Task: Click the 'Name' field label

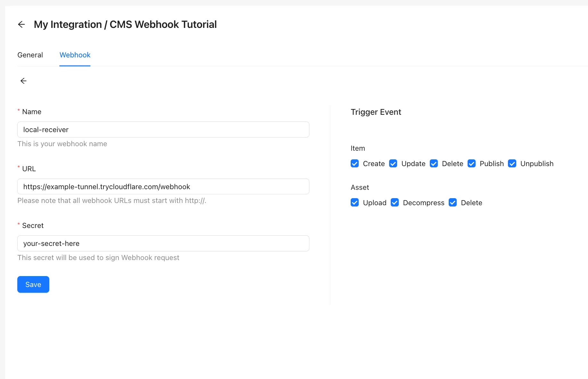Action: coord(32,112)
